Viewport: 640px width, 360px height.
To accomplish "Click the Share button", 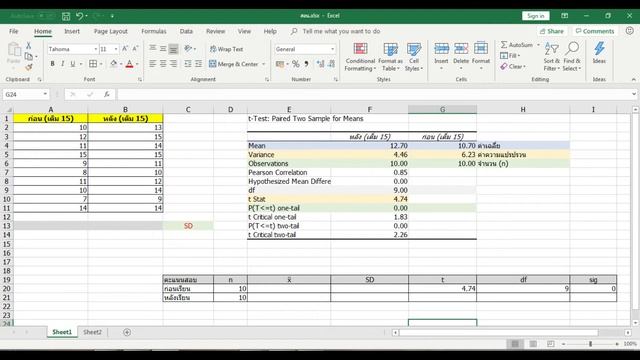I will pyautogui.click(x=551, y=31).
